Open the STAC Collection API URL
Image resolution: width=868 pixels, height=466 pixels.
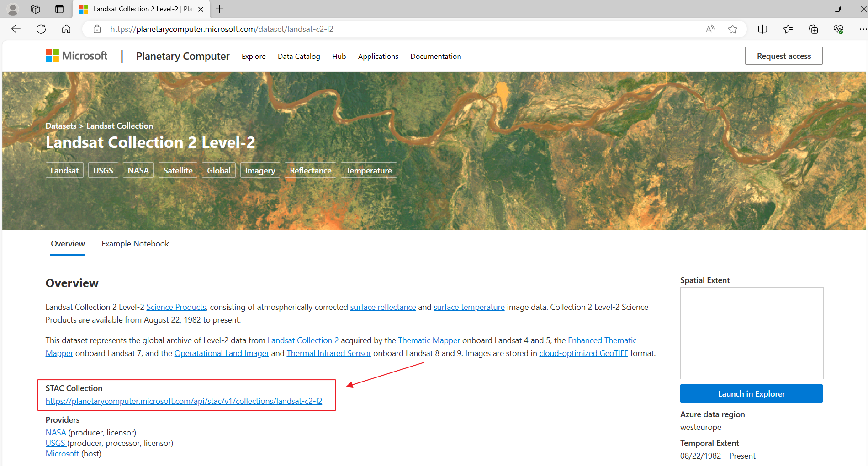click(x=184, y=401)
